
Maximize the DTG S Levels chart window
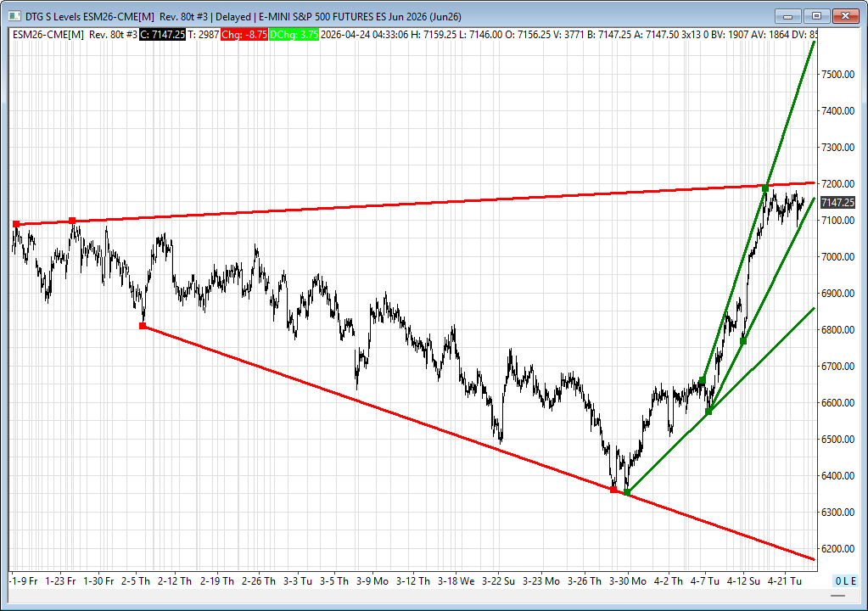click(x=816, y=16)
